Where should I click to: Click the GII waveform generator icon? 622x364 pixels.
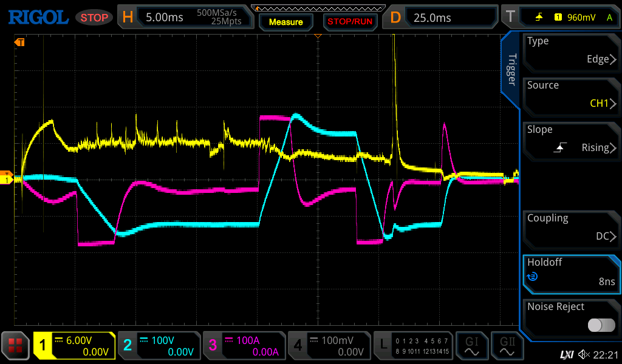click(507, 346)
